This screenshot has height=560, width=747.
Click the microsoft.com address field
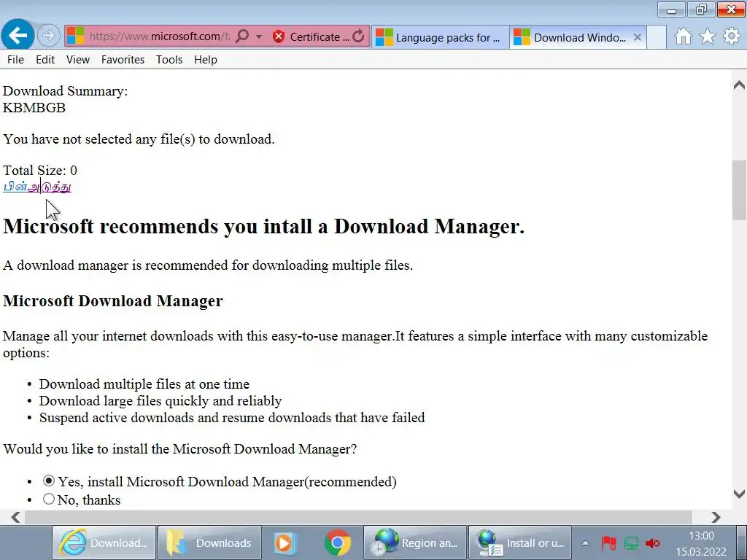158,36
